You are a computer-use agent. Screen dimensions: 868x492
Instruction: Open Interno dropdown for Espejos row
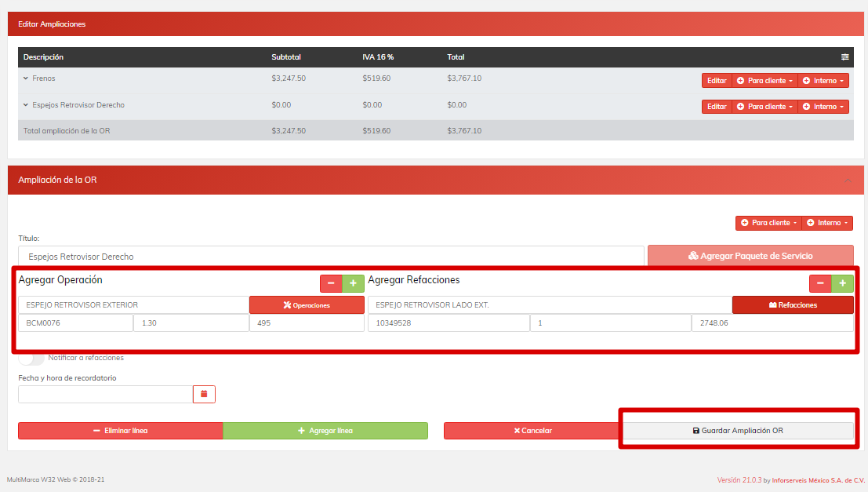click(x=823, y=107)
